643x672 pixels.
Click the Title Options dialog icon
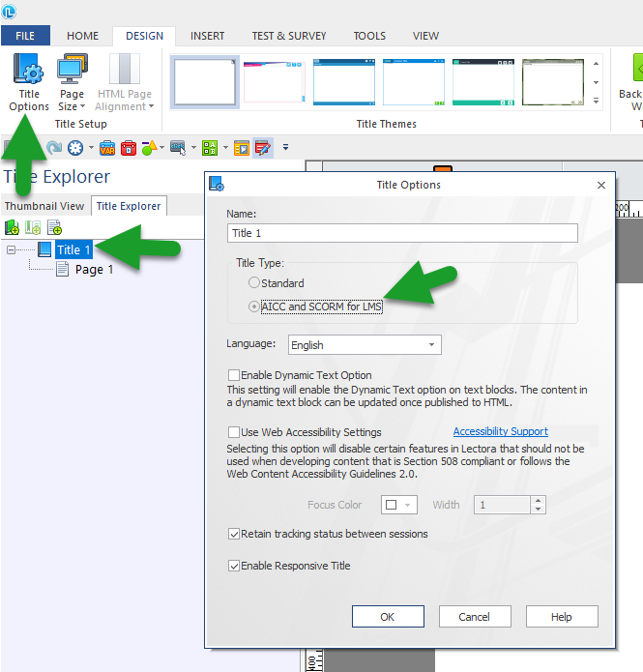[217, 185]
